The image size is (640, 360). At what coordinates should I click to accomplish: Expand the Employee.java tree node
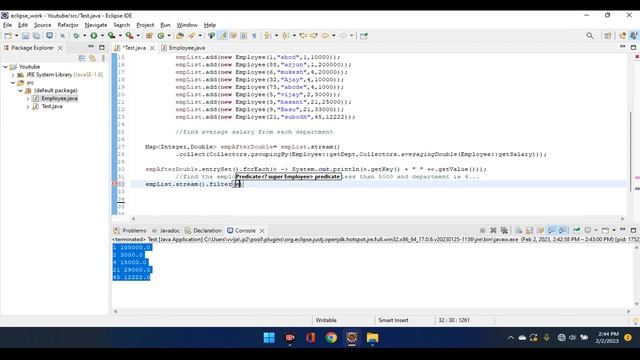28,98
